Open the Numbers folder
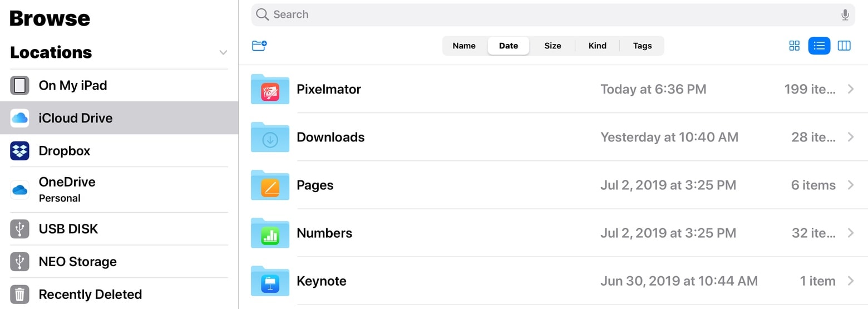 (324, 233)
